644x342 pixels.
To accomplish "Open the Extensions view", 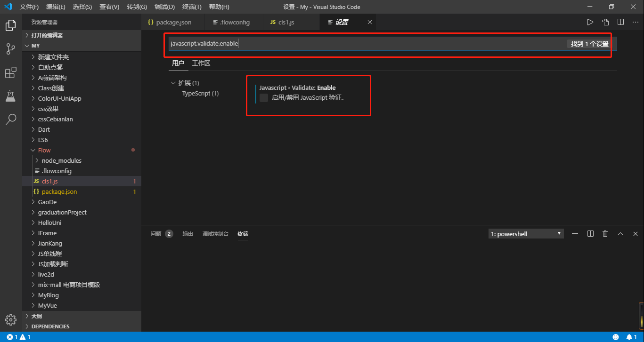I will [10, 73].
